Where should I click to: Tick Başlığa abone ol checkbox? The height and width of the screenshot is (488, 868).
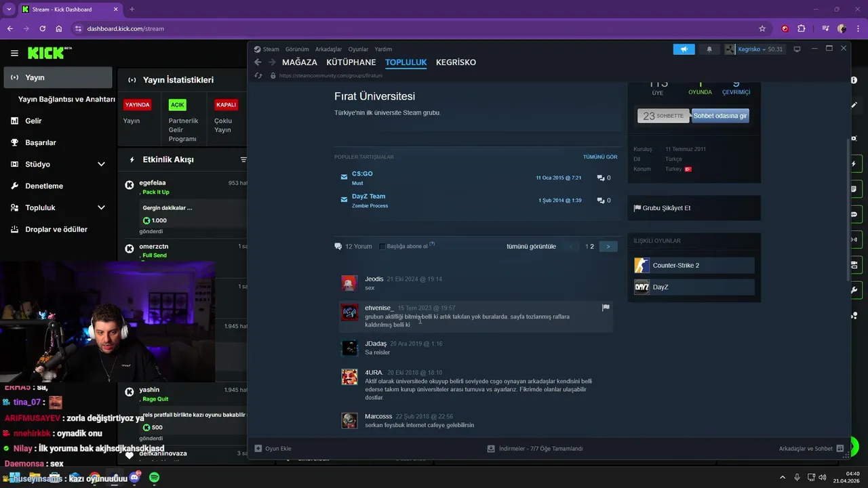pos(382,247)
